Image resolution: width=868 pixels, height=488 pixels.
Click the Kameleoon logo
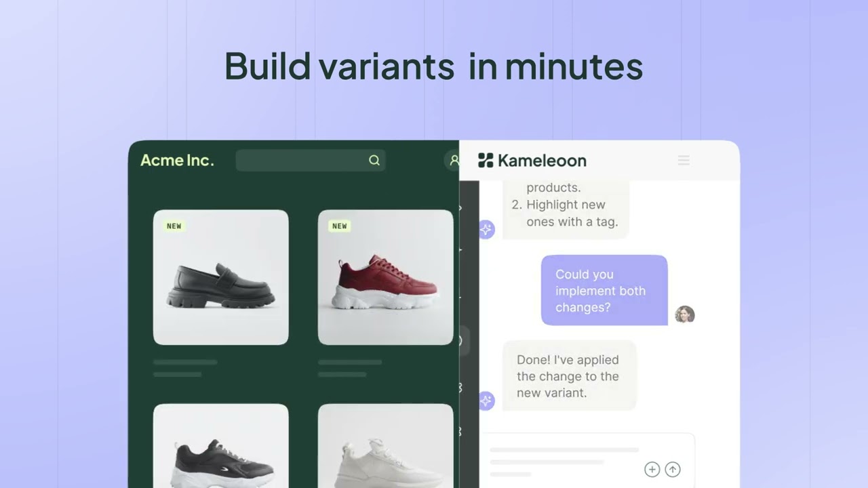(x=532, y=160)
